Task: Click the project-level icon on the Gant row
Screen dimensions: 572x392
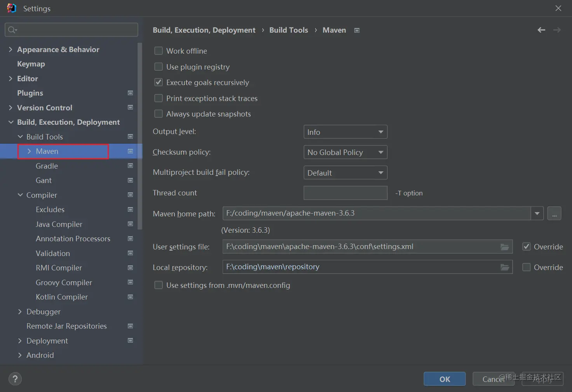Action: (x=131, y=180)
